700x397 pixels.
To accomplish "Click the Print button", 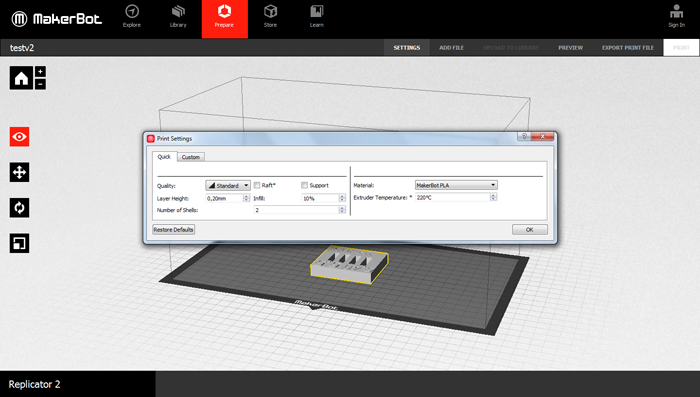I will [681, 47].
